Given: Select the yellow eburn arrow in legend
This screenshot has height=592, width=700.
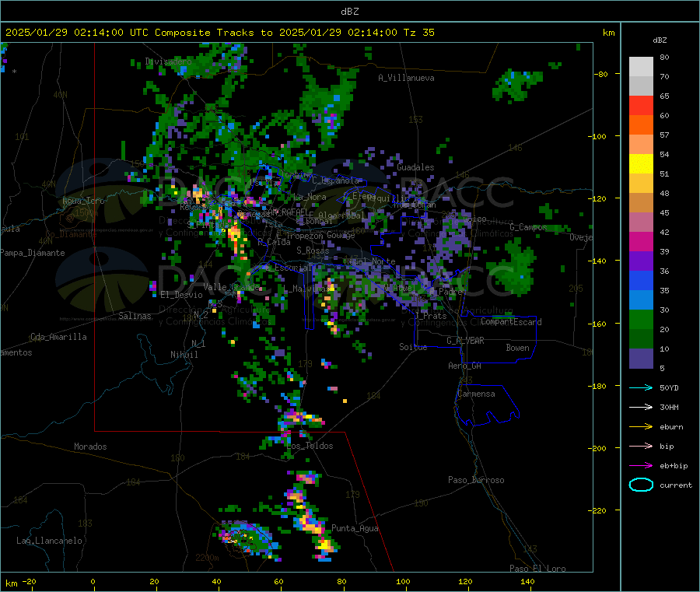Looking at the screenshot, I should click(641, 426).
